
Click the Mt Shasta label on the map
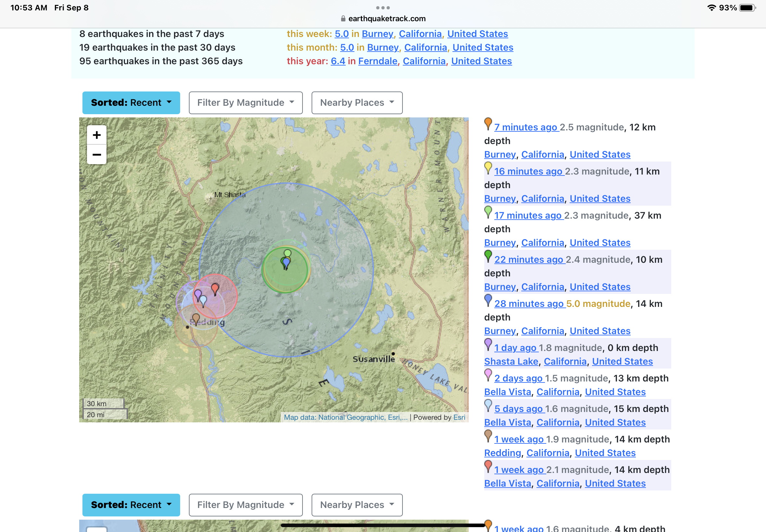[x=230, y=195]
